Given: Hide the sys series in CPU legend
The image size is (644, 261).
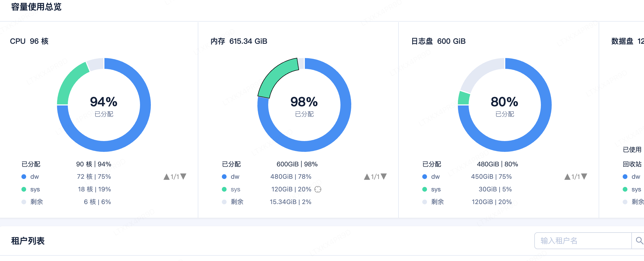Looking at the screenshot, I should point(31,189).
